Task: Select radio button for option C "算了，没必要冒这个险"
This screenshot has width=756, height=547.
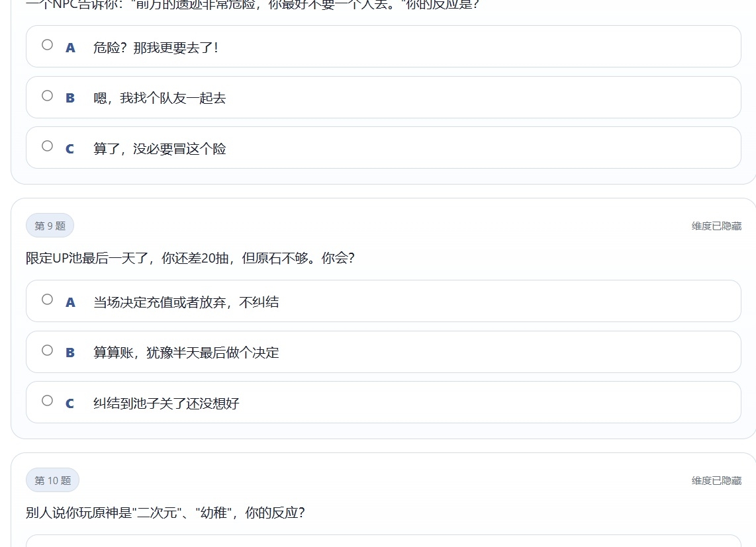Action: [x=46, y=146]
